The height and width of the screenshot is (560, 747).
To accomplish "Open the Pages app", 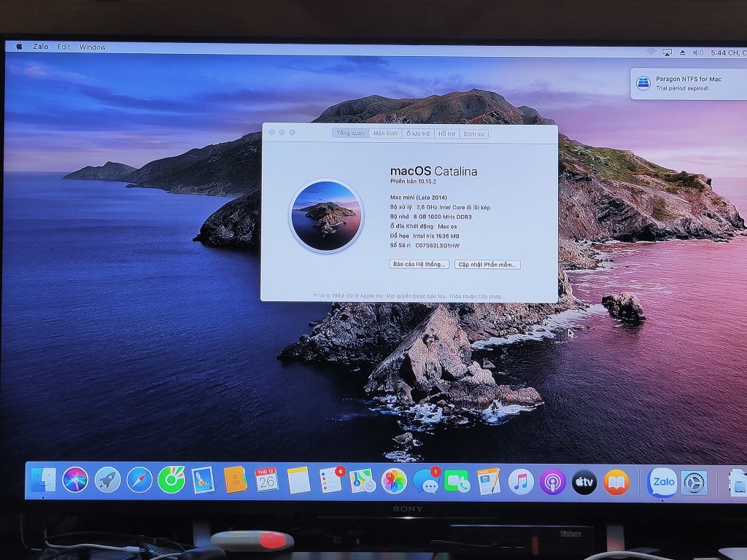I will pos(489,481).
